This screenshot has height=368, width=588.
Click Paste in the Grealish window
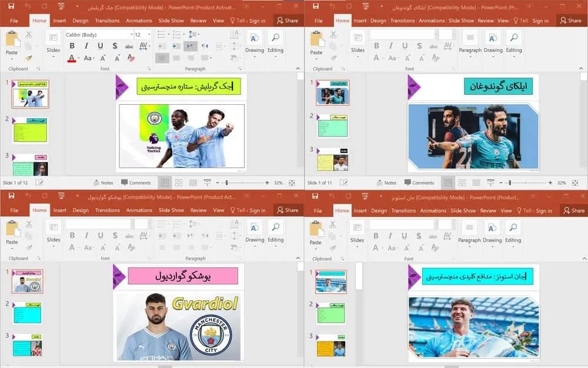[x=12, y=45]
